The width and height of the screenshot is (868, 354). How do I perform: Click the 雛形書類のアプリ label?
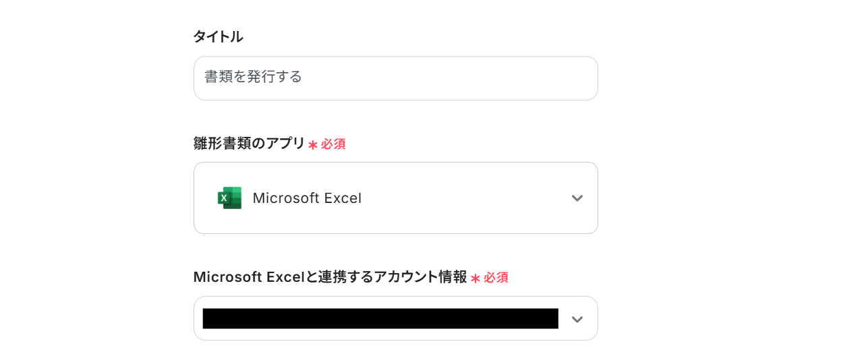(x=249, y=143)
